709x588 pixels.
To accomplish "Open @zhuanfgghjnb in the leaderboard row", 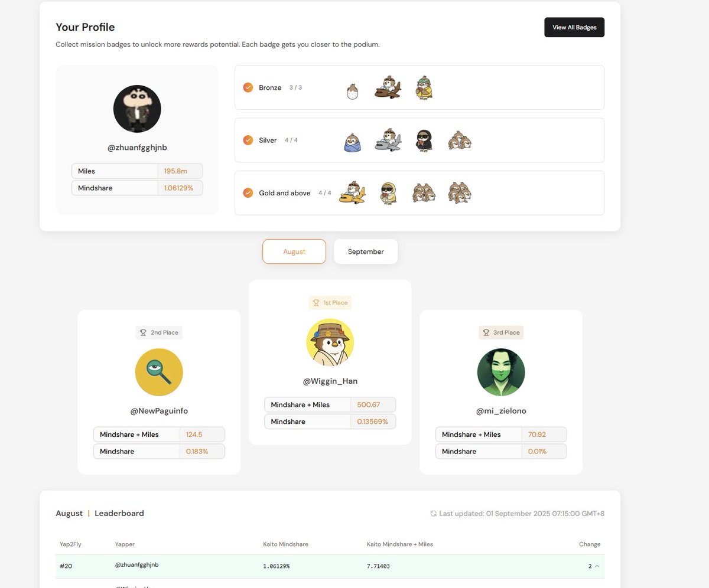I will pyautogui.click(x=136, y=565).
